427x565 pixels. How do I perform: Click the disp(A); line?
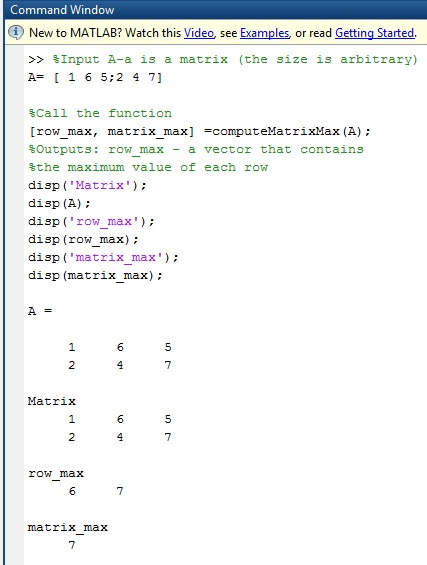tap(59, 203)
